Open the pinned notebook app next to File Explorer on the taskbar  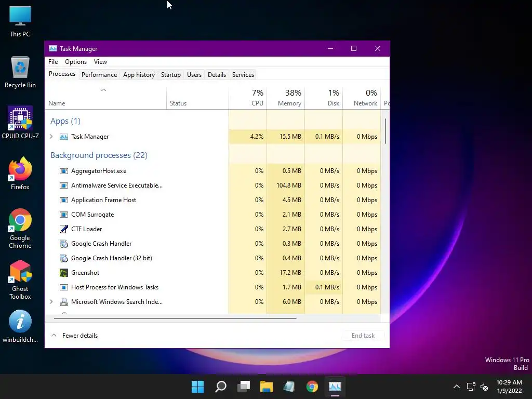point(289,387)
